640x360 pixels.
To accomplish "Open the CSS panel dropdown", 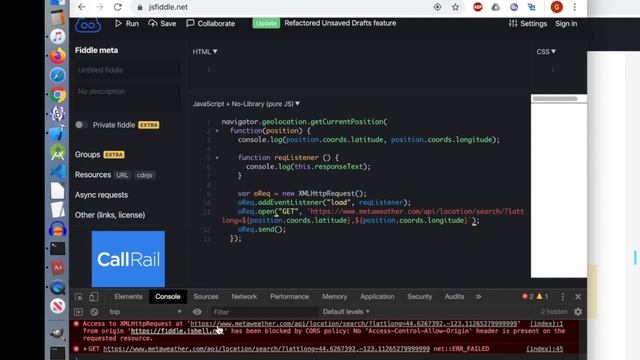I will tap(546, 52).
